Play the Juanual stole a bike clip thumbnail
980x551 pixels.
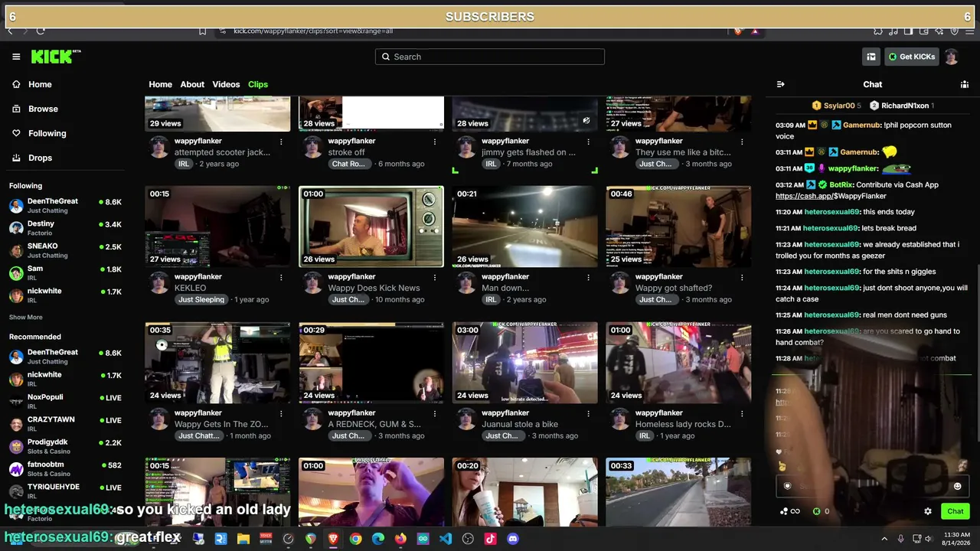pos(525,363)
